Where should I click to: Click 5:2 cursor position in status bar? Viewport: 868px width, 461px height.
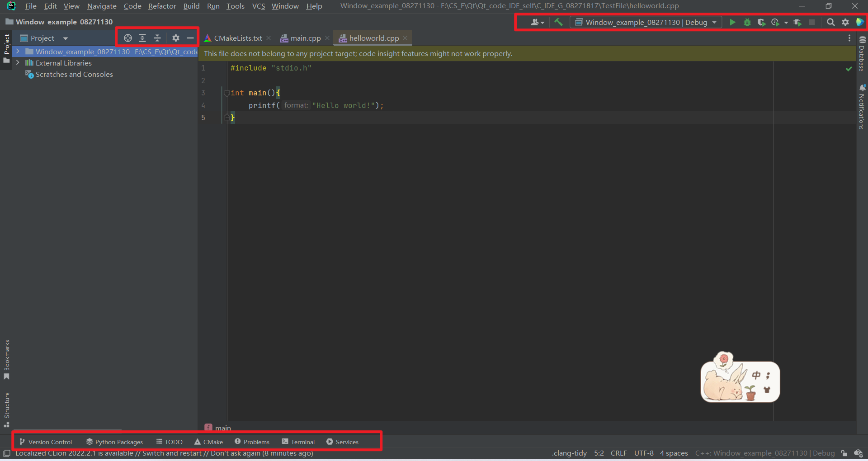(x=599, y=453)
